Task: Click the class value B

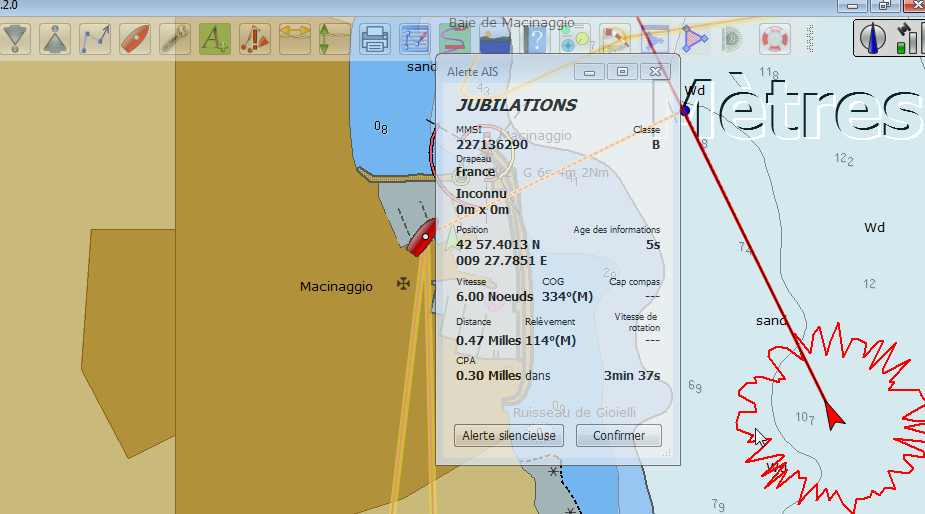Action: [x=655, y=145]
